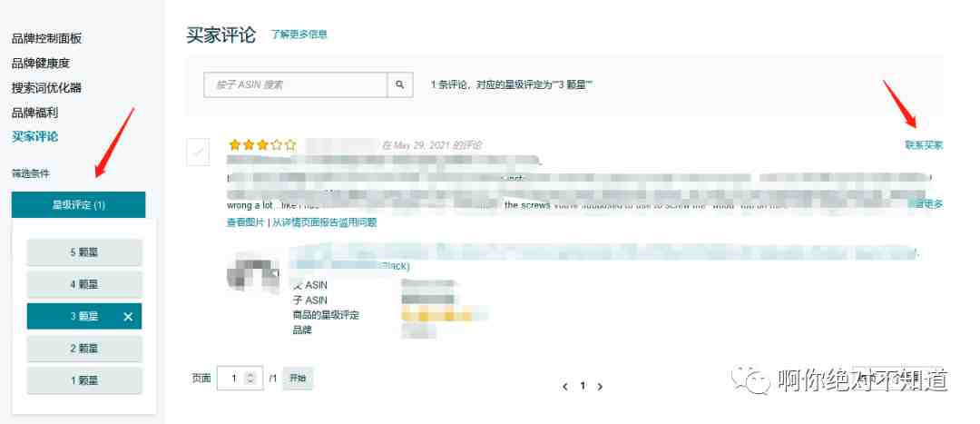Click the 联系买家 link
The height and width of the screenshot is (424, 980).
924,145
